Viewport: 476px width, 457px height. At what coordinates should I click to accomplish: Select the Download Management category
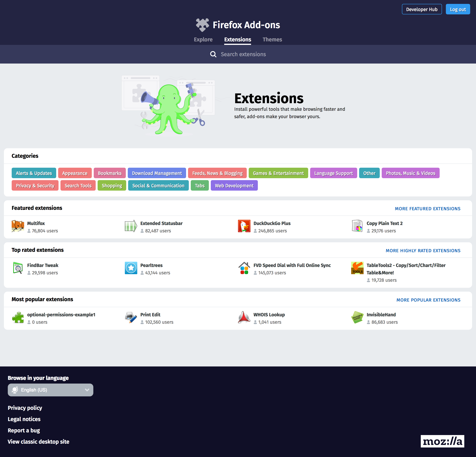tap(157, 173)
